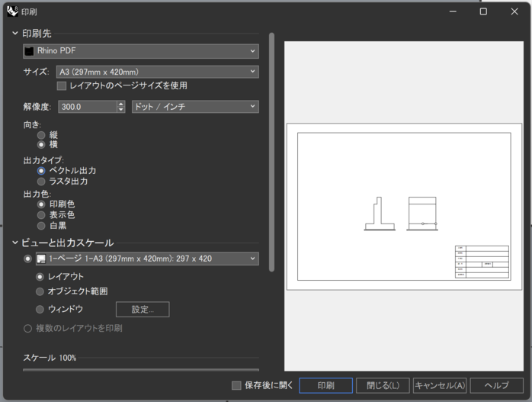
Task: Click the 閉じる(L) button
Action: [383, 385]
